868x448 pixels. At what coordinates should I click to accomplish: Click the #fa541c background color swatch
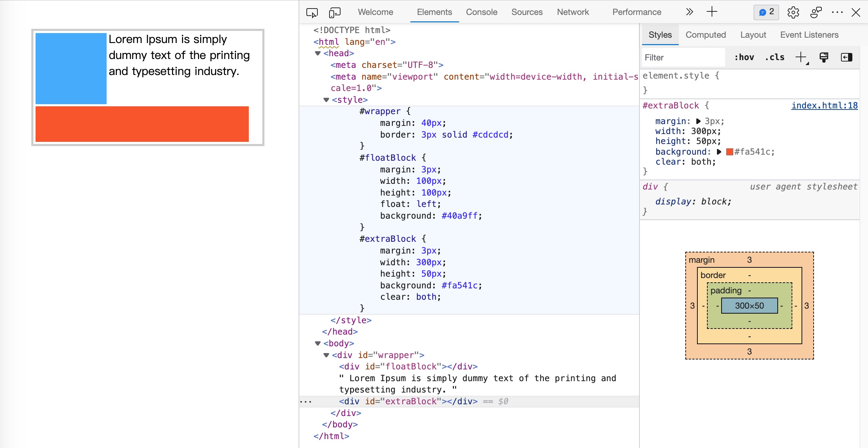click(x=729, y=152)
